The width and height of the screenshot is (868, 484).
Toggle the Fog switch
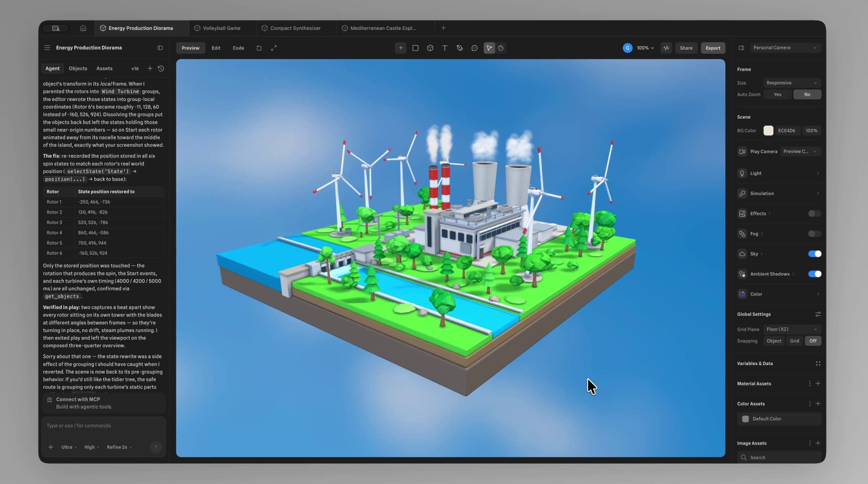coord(814,234)
